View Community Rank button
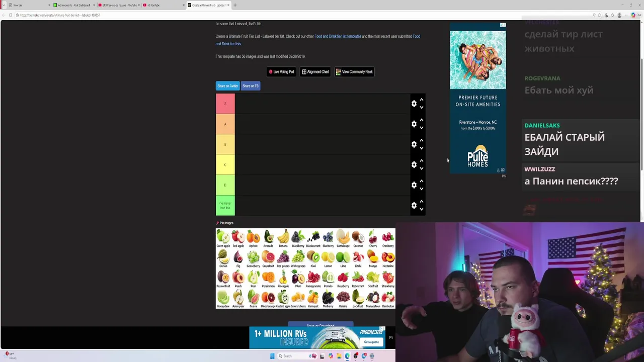 pyautogui.click(x=354, y=72)
